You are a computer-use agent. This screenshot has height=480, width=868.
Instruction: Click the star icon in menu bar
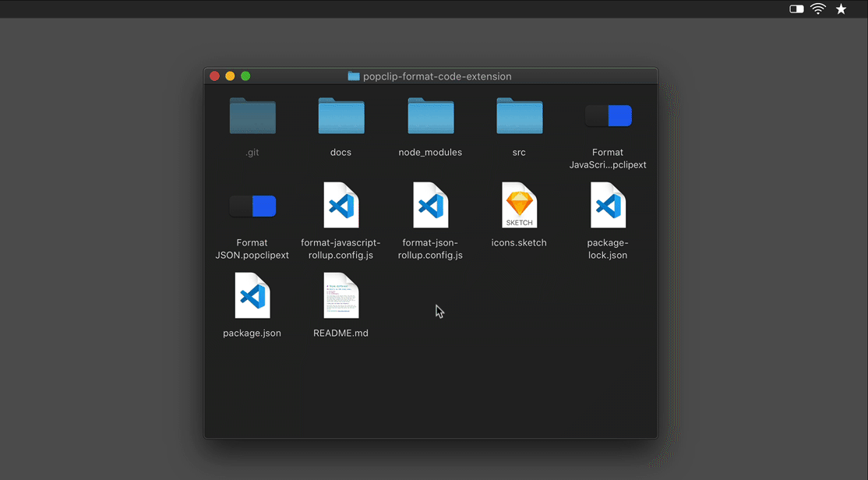(841, 9)
